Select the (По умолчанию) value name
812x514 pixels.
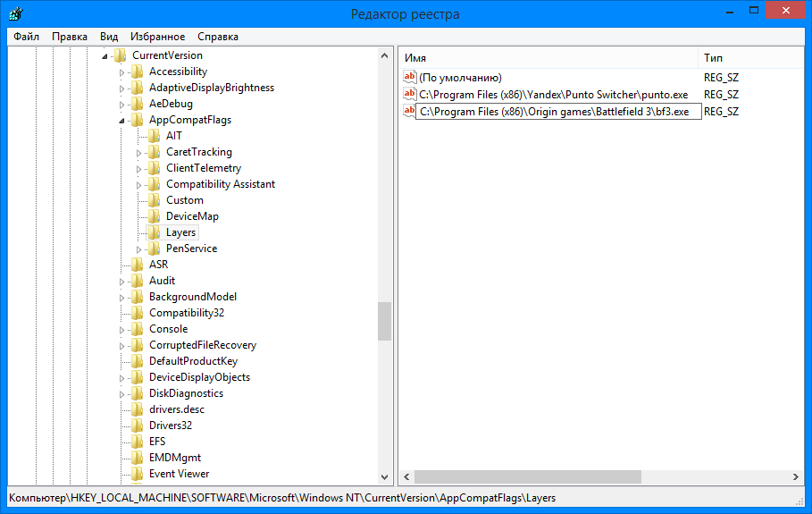point(460,78)
